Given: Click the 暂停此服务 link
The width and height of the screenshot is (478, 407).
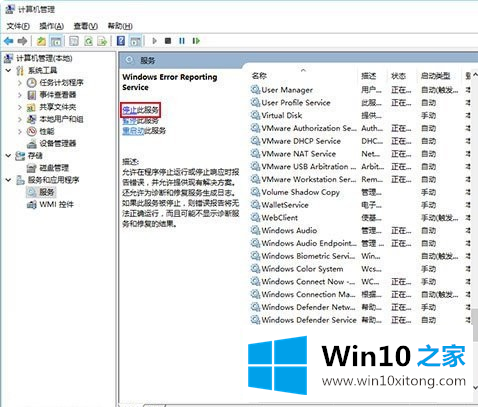Looking at the screenshot, I should pos(140,120).
